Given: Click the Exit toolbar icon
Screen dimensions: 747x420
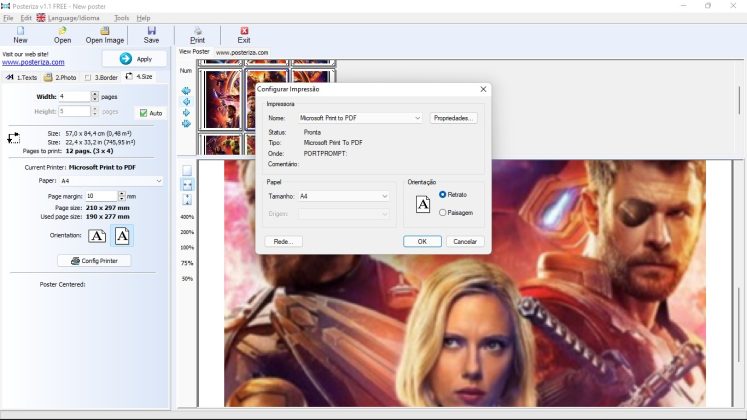Looking at the screenshot, I should (x=244, y=31).
